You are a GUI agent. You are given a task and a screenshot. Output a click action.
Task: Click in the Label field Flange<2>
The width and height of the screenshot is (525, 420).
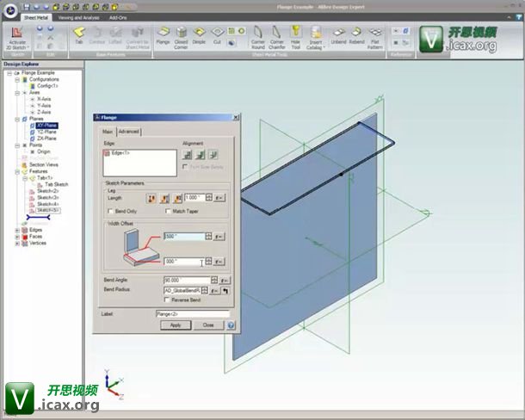[193, 314]
